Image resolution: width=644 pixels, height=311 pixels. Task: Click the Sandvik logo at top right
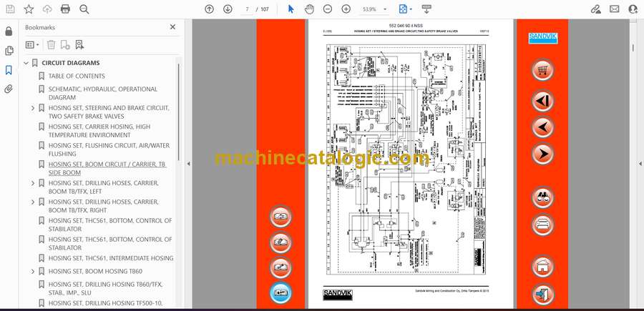542,38
